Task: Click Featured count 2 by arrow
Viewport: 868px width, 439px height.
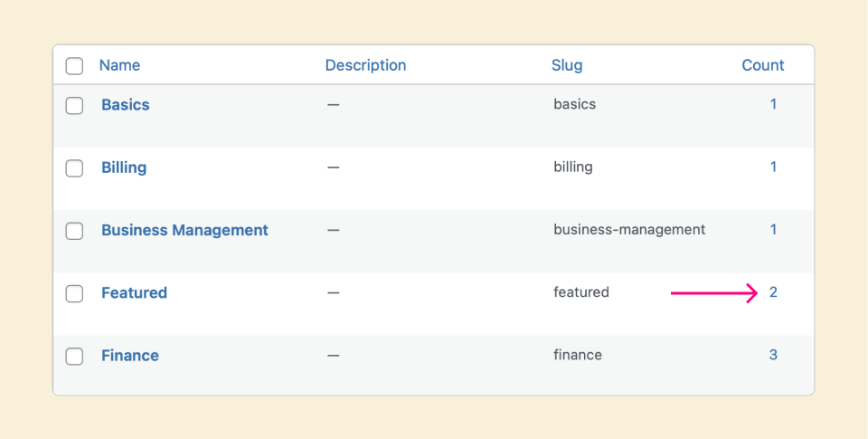Action: click(x=773, y=292)
